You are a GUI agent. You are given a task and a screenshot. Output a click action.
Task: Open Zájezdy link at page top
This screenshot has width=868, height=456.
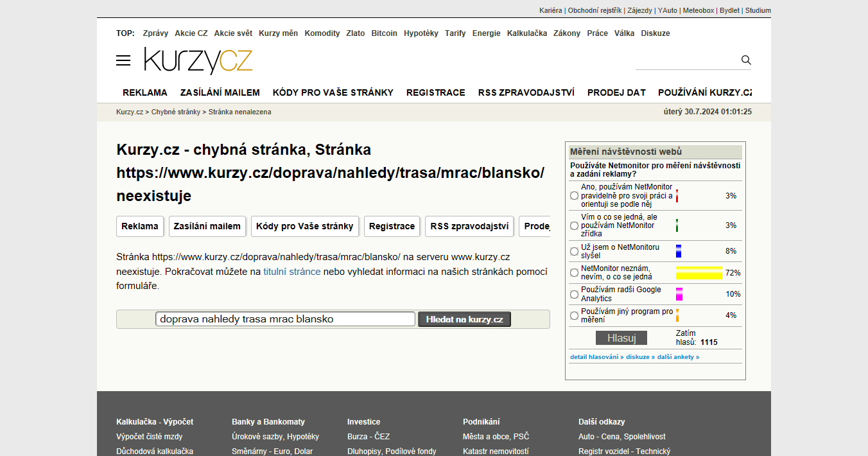click(639, 10)
